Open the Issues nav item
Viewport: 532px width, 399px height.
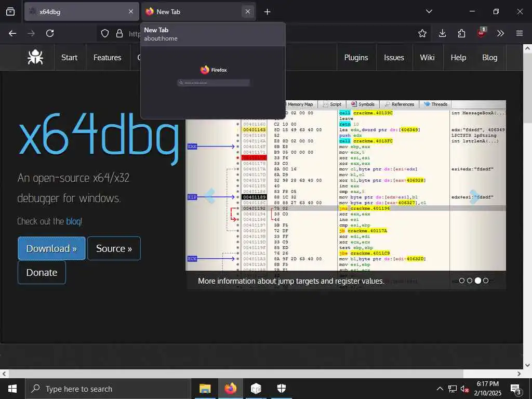[x=394, y=58]
